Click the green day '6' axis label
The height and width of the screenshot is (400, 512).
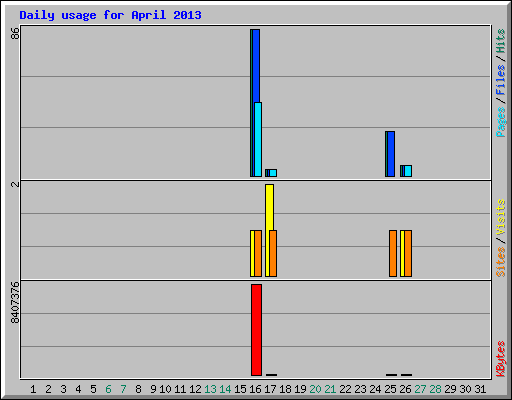point(108,389)
